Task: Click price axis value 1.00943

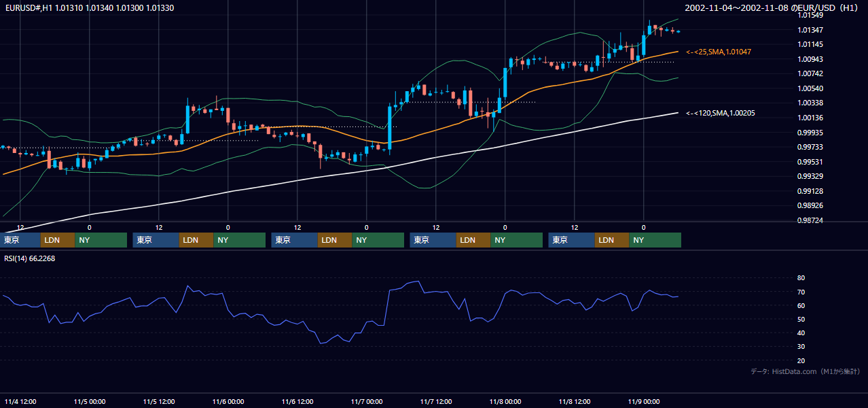Action: click(810, 59)
